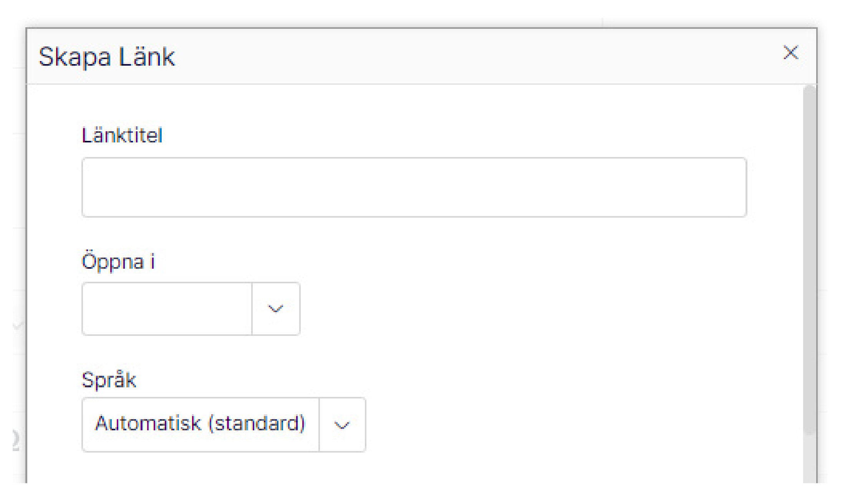Click inside the Länktitel text field
845x504 pixels.
click(x=414, y=187)
